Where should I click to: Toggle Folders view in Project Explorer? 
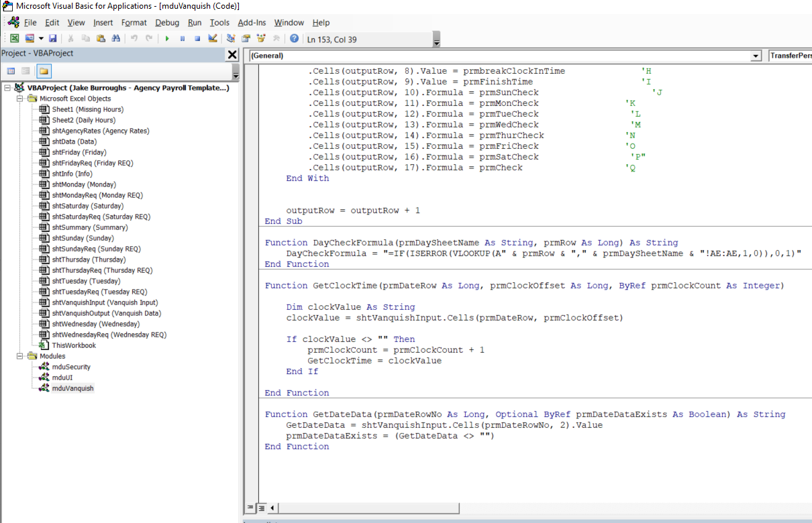tap(44, 70)
